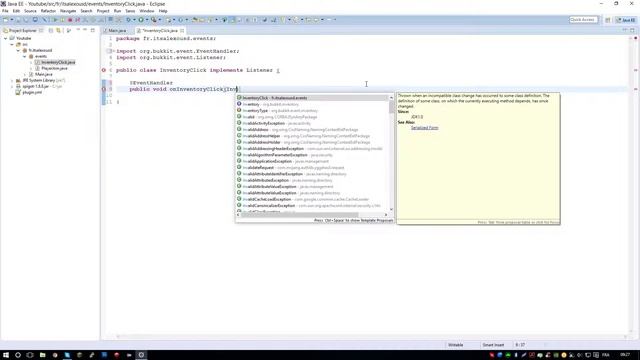The width and height of the screenshot is (640, 360).
Task: Click the green Run toolbar icon
Action: point(141,20)
